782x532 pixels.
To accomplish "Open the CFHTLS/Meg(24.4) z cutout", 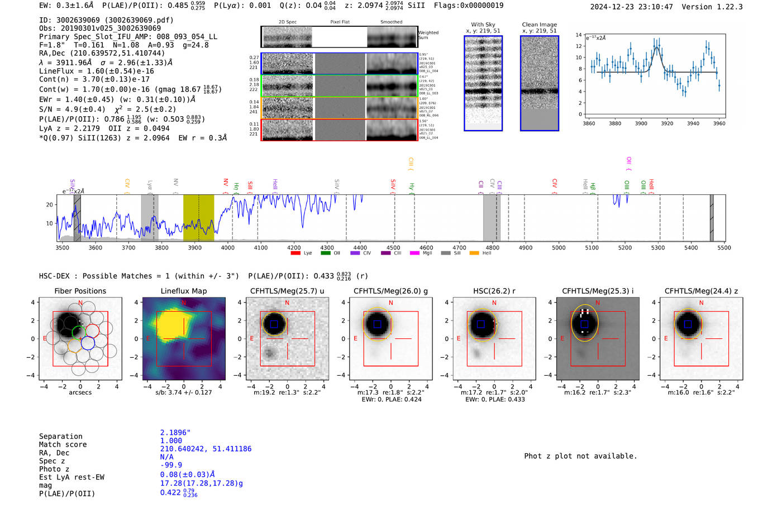I will point(701,339).
